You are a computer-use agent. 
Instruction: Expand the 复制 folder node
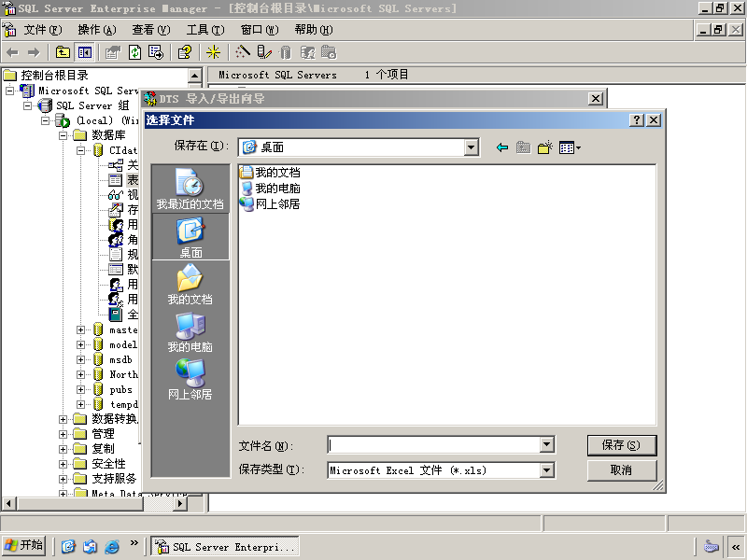63,449
